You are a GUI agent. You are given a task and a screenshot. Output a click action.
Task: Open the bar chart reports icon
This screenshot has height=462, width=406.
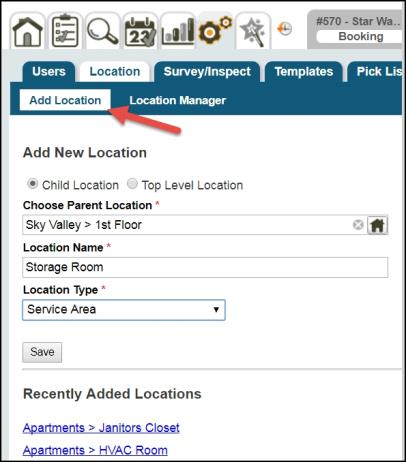pos(178,32)
